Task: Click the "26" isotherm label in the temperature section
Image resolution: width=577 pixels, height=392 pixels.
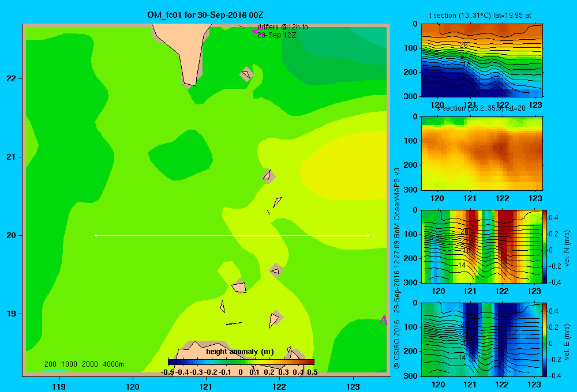Action: [464, 46]
